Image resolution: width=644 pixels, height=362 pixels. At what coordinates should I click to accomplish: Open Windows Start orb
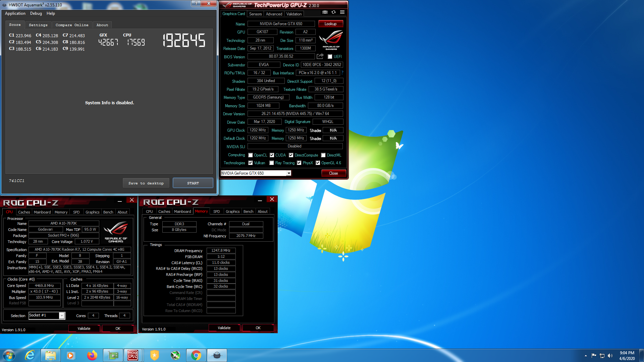[x=9, y=355]
